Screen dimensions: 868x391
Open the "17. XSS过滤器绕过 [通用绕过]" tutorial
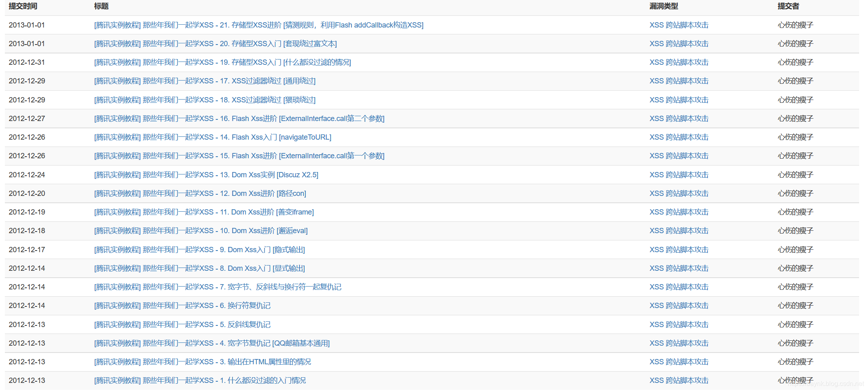pos(205,81)
